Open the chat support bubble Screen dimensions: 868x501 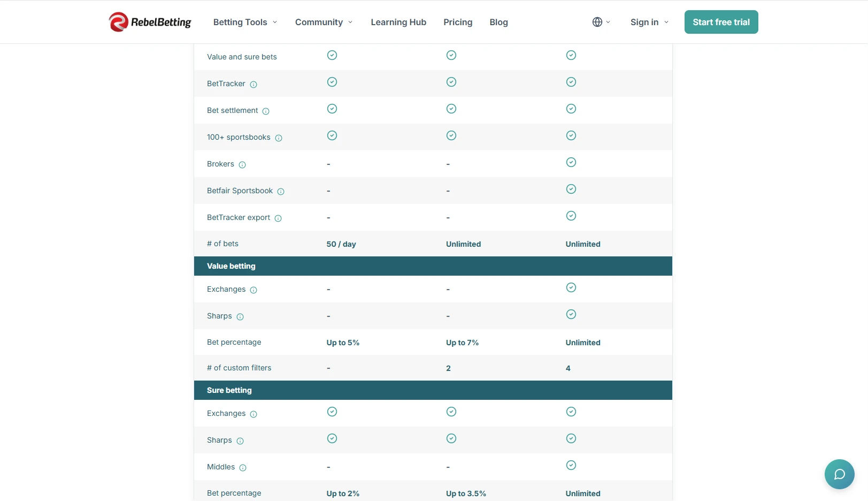(x=839, y=474)
